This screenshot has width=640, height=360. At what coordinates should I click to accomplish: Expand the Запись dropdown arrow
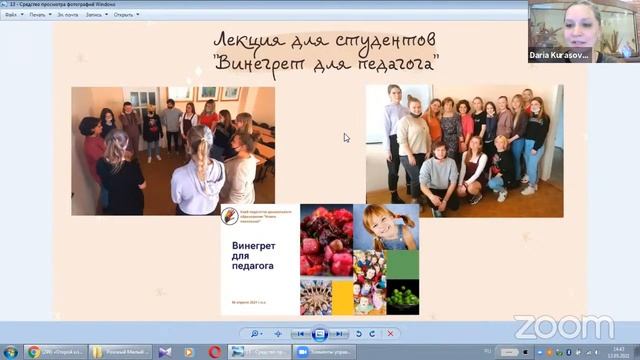[107, 14]
